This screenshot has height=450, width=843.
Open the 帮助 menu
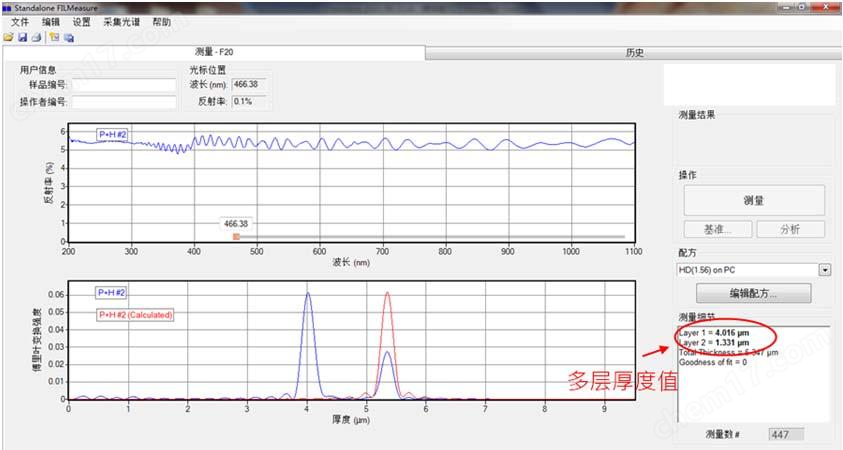pyautogui.click(x=162, y=21)
